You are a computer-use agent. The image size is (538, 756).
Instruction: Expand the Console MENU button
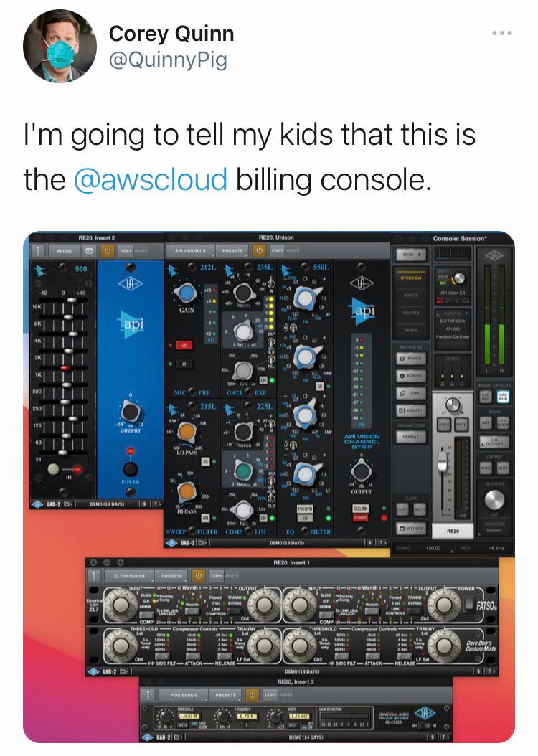point(410,254)
